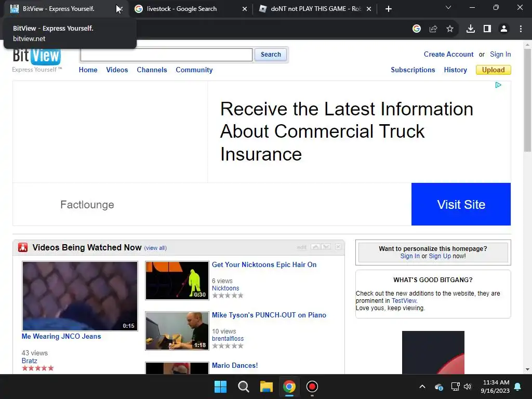This screenshot has height=399, width=532.
Task: Click the AdChoices icon on the ad
Action: click(498, 85)
